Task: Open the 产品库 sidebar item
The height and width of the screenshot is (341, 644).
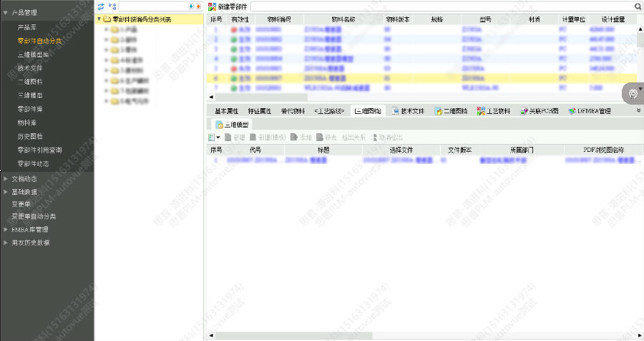Action: (27, 27)
